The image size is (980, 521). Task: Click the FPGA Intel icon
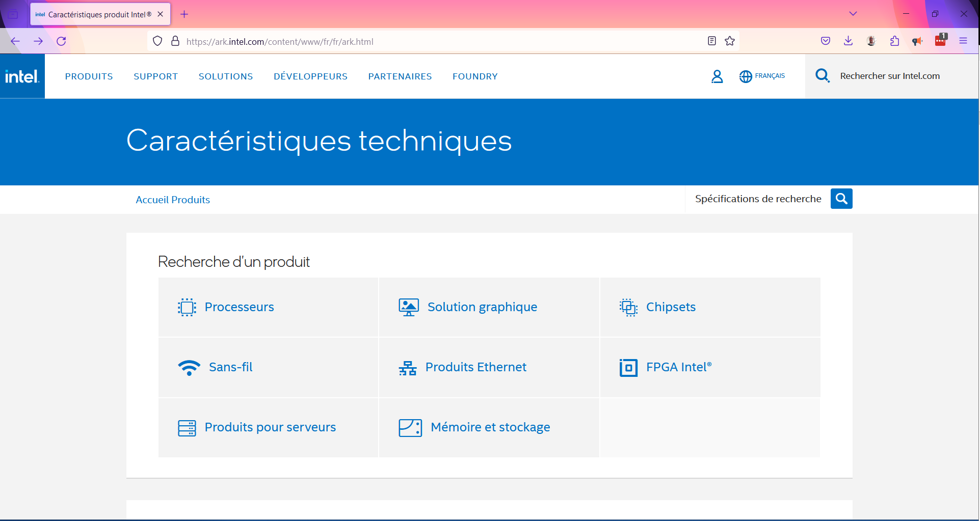[628, 367]
